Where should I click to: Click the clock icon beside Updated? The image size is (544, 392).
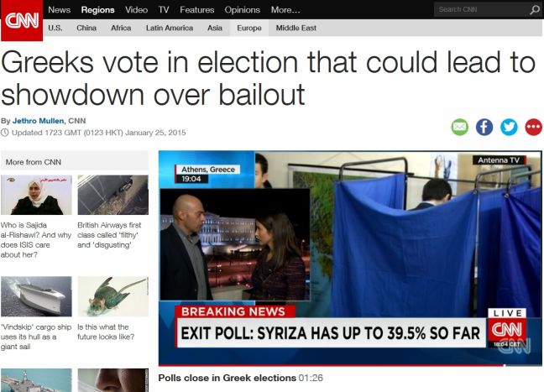click(x=4, y=133)
